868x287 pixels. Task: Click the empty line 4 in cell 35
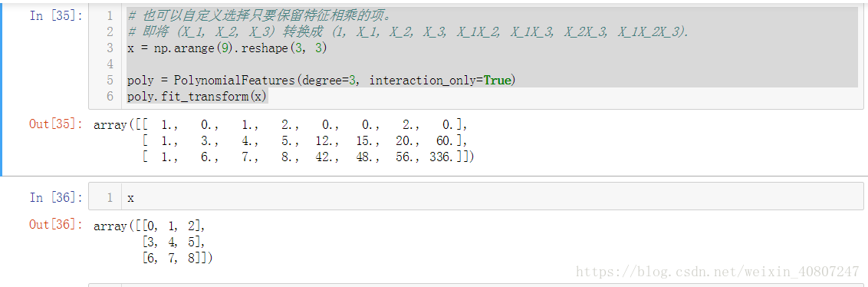(492, 64)
